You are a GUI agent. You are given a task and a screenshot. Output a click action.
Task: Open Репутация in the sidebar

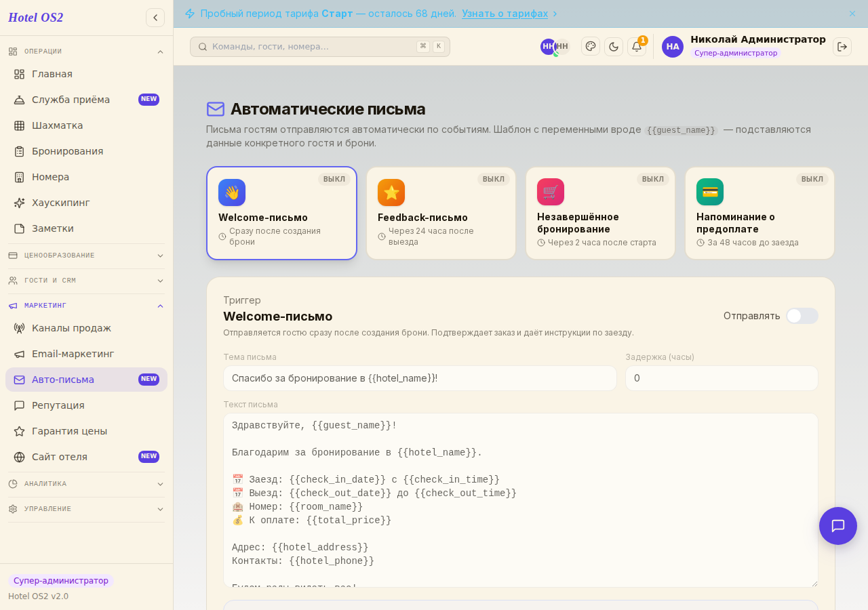86,405
